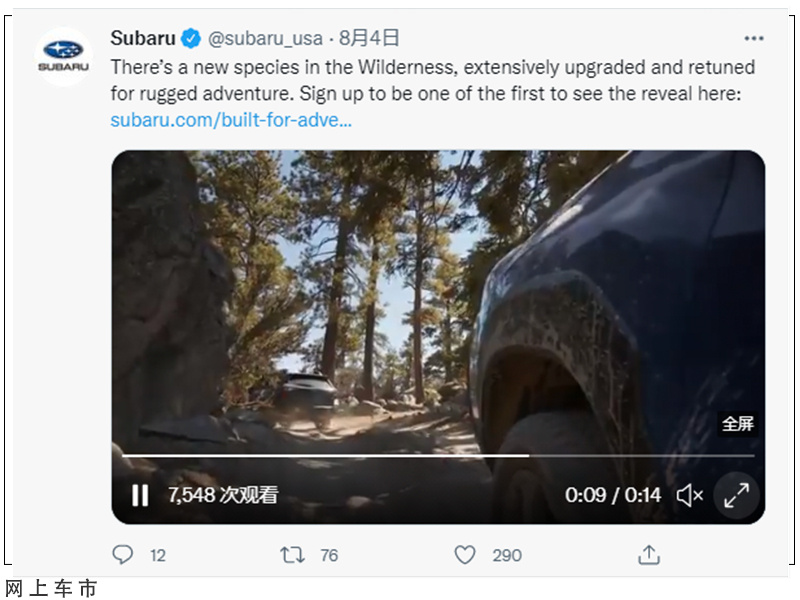
Task: Open tweet permalink via the 8月4日 date
Action: point(369,38)
